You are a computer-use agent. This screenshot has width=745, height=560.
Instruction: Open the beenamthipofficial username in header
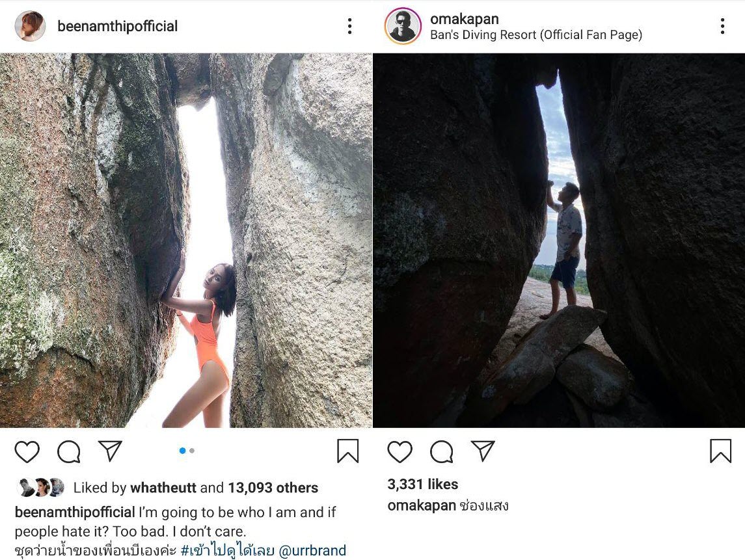(x=117, y=26)
